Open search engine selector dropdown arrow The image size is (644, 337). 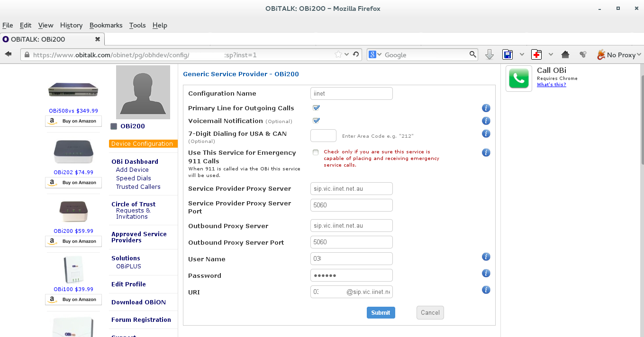[379, 55]
